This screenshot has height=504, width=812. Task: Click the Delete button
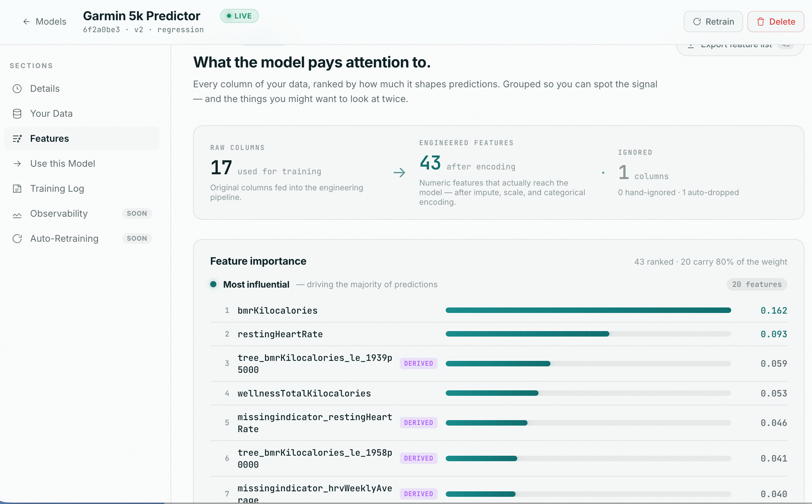pos(776,22)
